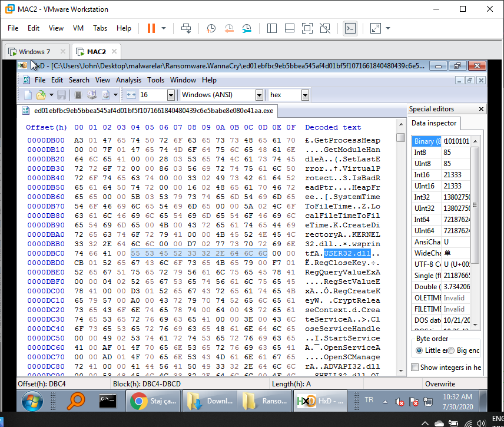Click Action Center flag tray icon

pyautogui.click(x=414, y=402)
